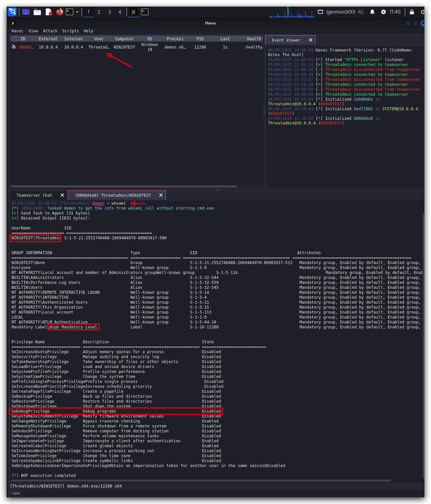Image resolution: width=431 pixels, height=504 pixels.
Task: Switch to workspace 4
Action: click(120, 12)
